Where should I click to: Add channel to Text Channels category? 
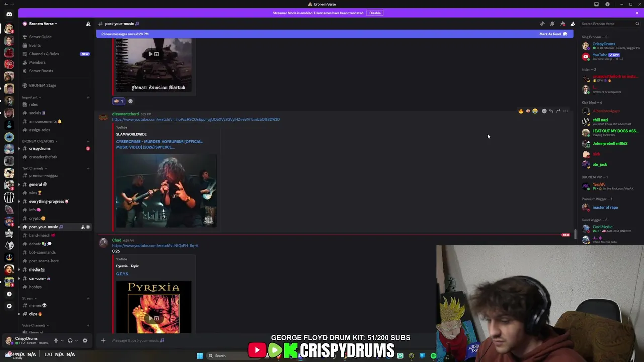coord(88,168)
